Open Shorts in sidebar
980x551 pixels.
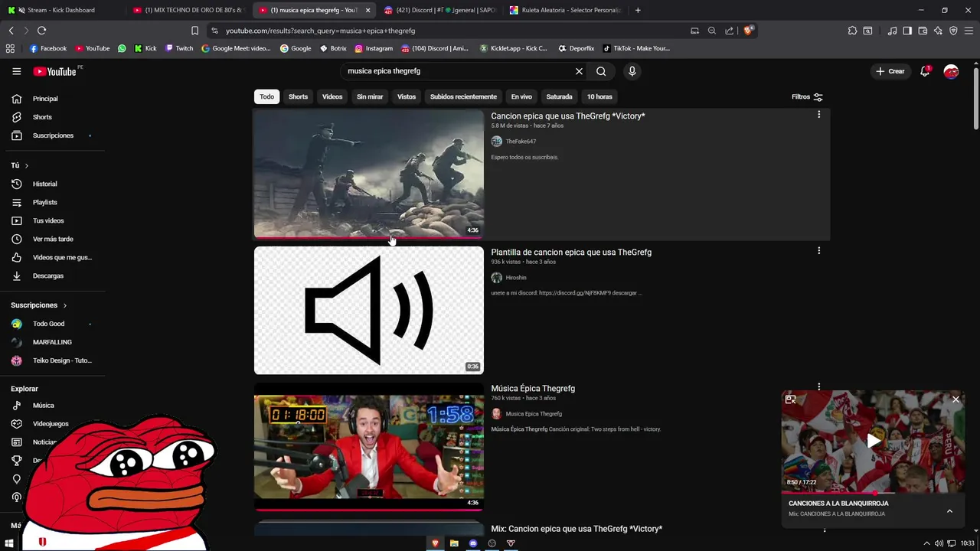click(52, 117)
